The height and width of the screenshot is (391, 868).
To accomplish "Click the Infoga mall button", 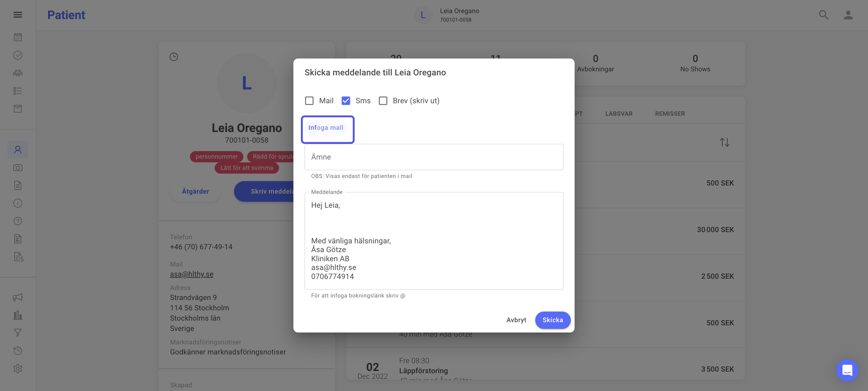I will tap(326, 128).
